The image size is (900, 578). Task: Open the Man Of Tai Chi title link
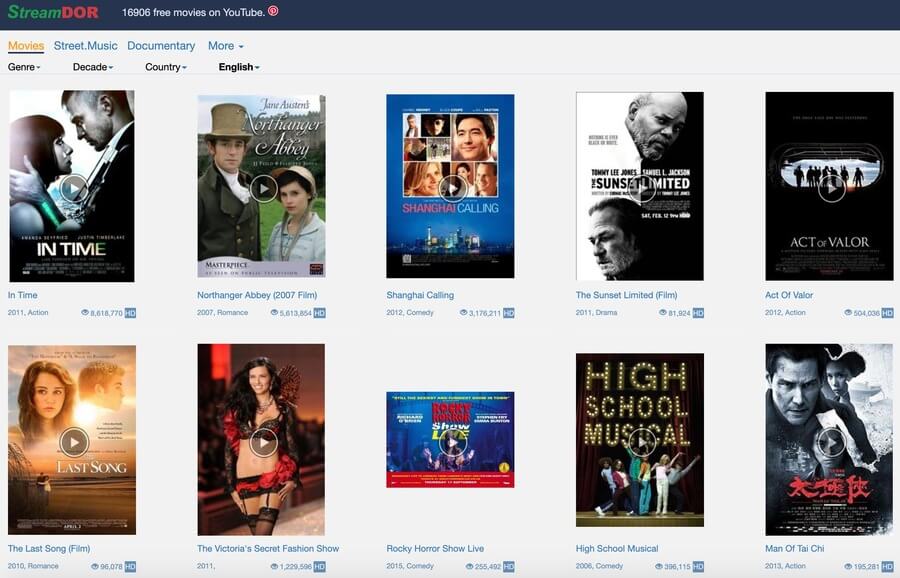click(x=794, y=549)
